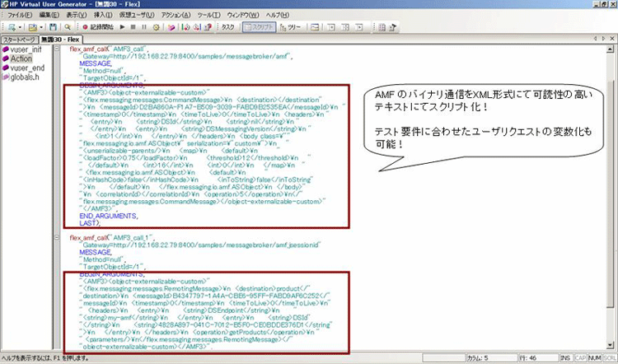618x364 pixels.
Task: Start recording with the 記録開始 button
Action: pos(98,27)
